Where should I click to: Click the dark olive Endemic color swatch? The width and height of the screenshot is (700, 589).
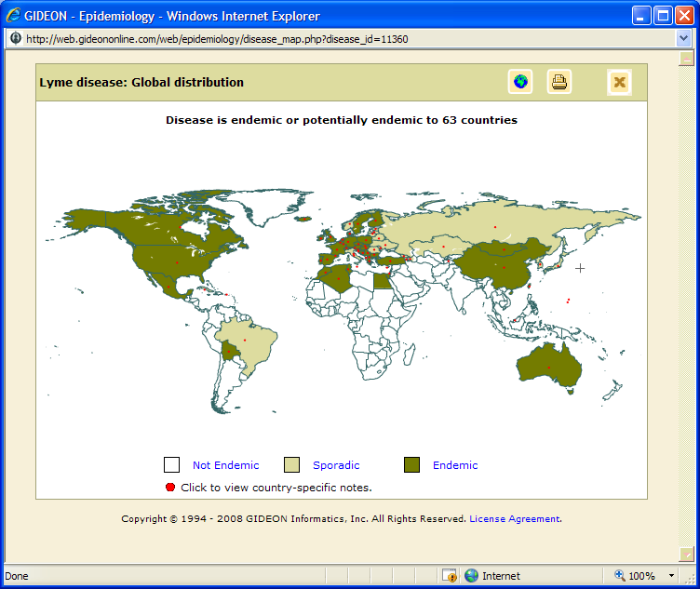411,464
